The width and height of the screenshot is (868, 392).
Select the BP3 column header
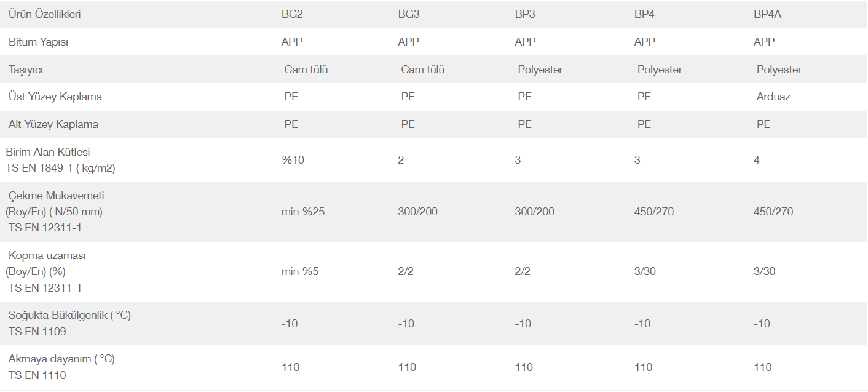(x=525, y=14)
